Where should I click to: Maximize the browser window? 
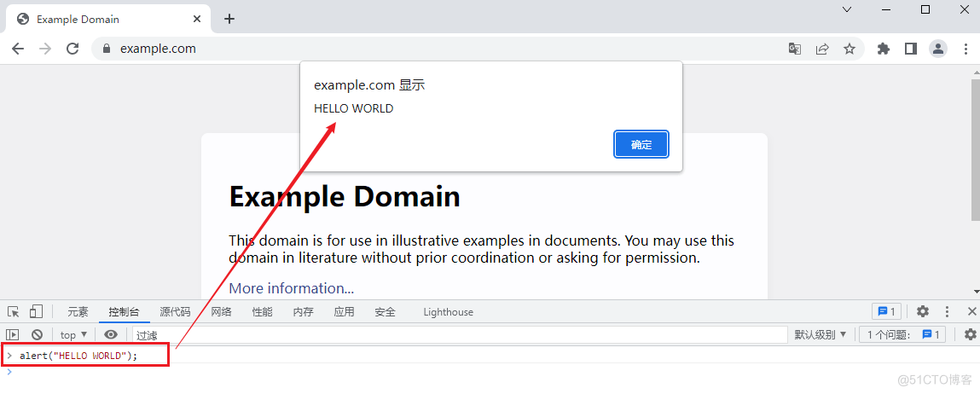(x=925, y=9)
